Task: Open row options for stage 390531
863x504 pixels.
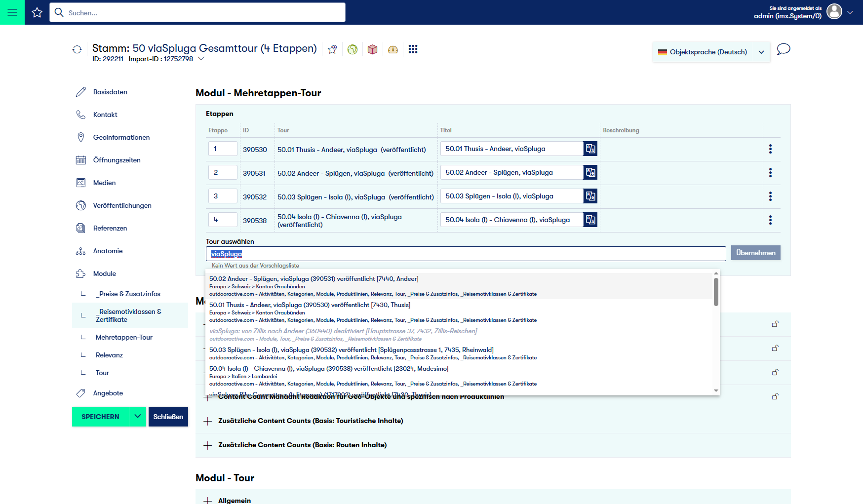Action: coord(770,173)
